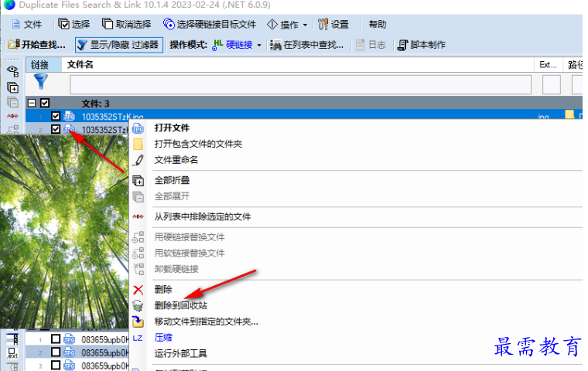The width and height of the screenshot is (588, 371).
Task: Toggle checkbox of second 1035352STzK file row
Action: click(x=56, y=129)
